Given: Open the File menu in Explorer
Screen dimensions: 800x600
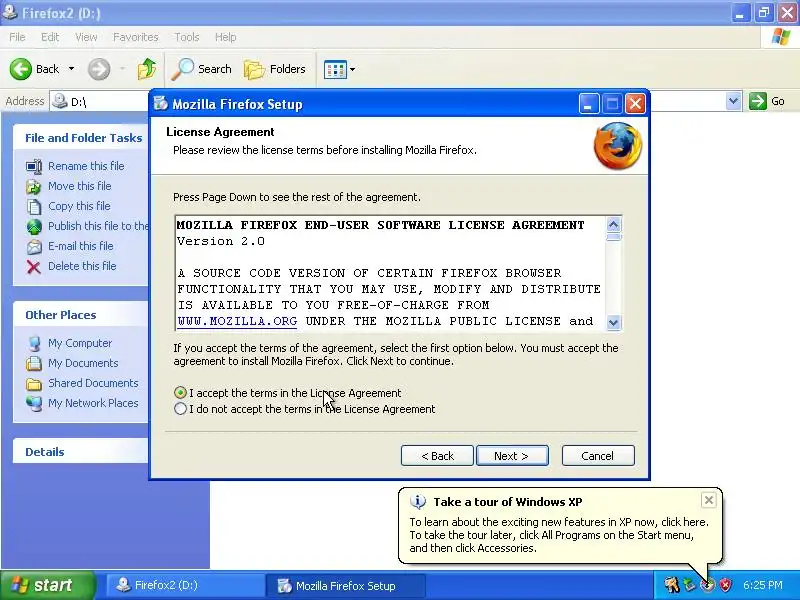Looking at the screenshot, I should click(17, 37).
